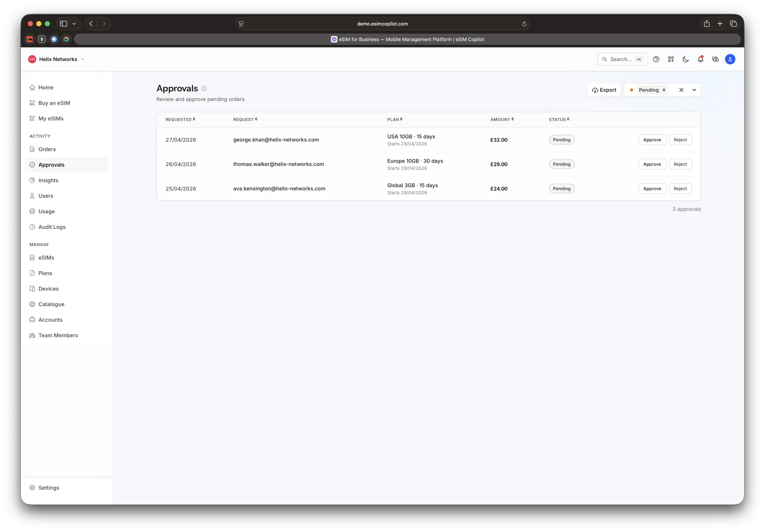765x532 pixels.
Task: Reload the page in Safari
Action: [x=524, y=24]
